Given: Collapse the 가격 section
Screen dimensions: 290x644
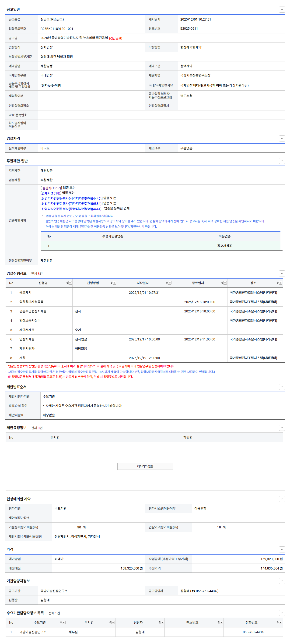Looking at the screenshot, I should 282,549.
